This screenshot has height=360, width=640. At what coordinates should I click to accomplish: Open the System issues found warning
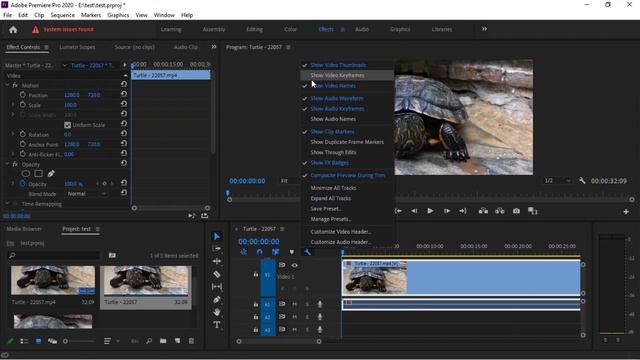coord(64,29)
